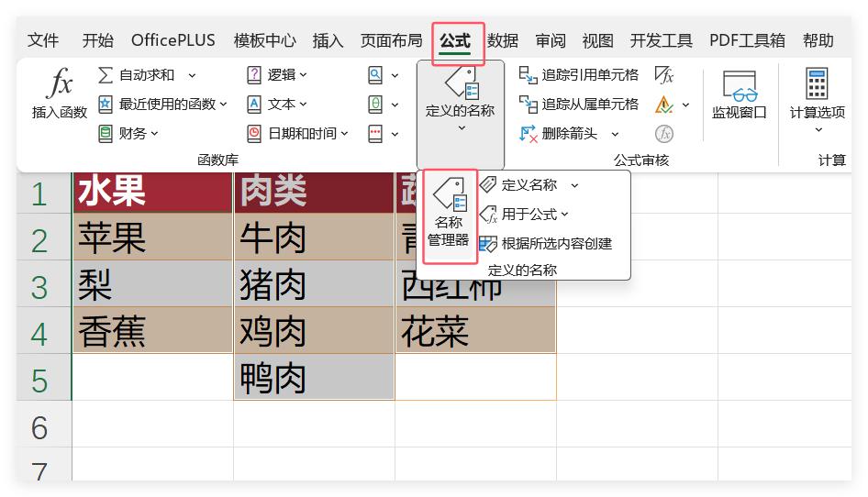The image size is (868, 497).
Task: Open 监视窗口
Action: 740,94
